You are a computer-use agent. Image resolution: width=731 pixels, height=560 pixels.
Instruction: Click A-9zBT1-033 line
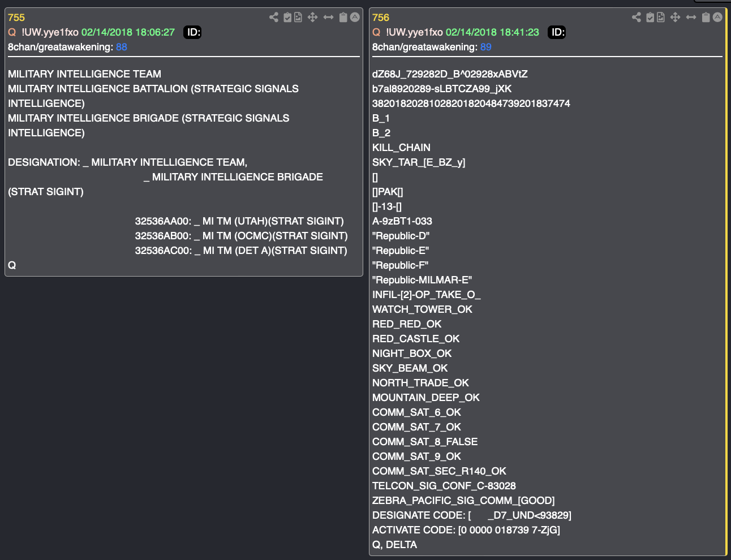tap(402, 221)
